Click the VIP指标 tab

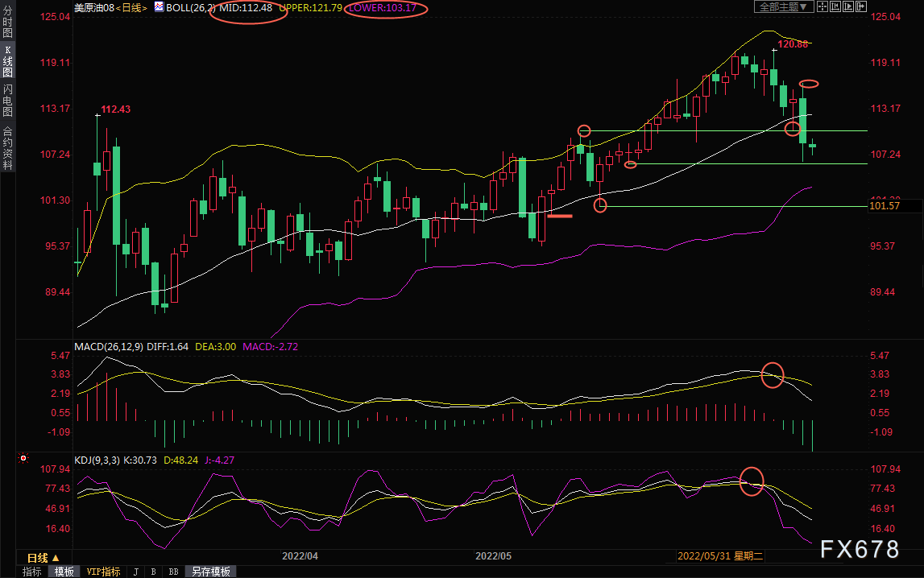click(x=103, y=572)
